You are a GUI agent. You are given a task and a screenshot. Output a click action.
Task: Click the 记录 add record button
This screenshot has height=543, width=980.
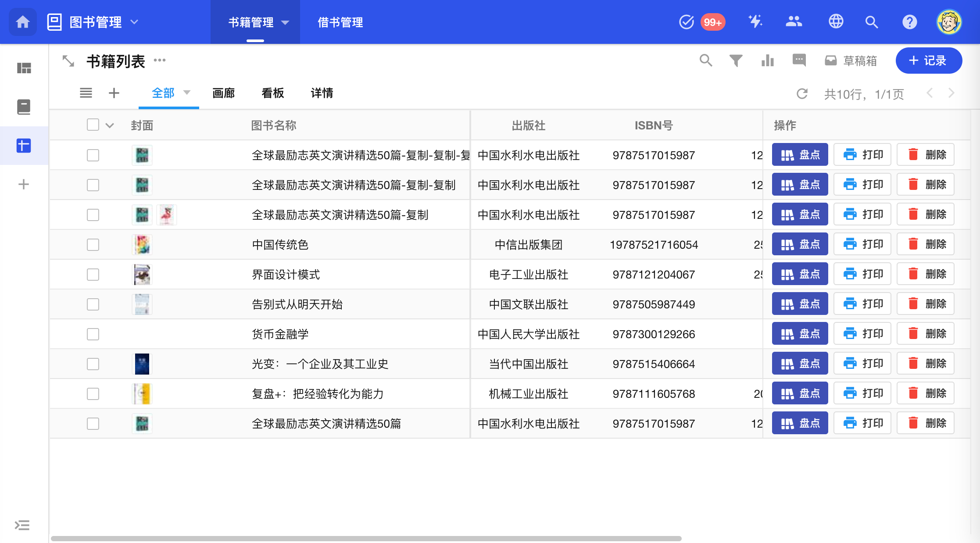click(x=928, y=61)
